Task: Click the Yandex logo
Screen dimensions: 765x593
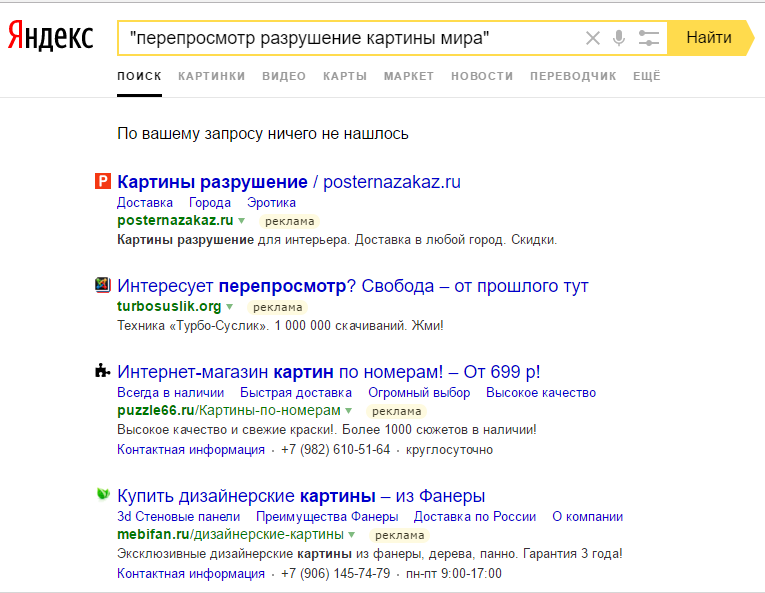Action: click(50, 38)
